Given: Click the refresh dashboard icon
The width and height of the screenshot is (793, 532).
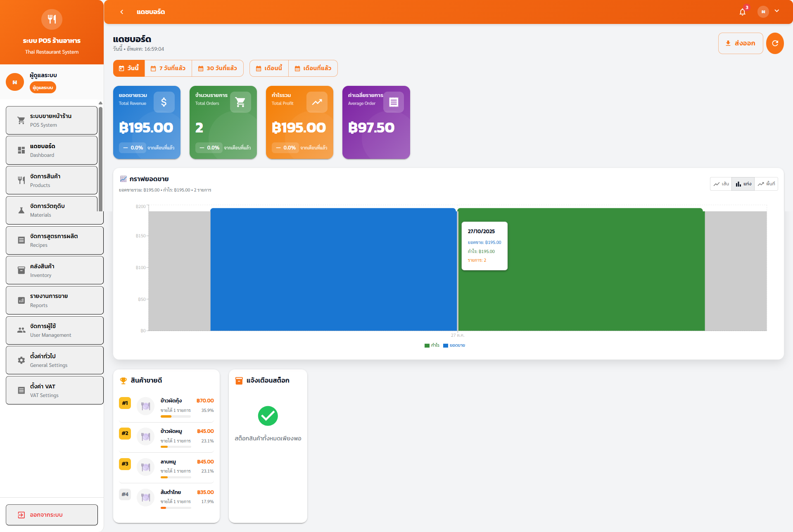Looking at the screenshot, I should click(x=775, y=43).
